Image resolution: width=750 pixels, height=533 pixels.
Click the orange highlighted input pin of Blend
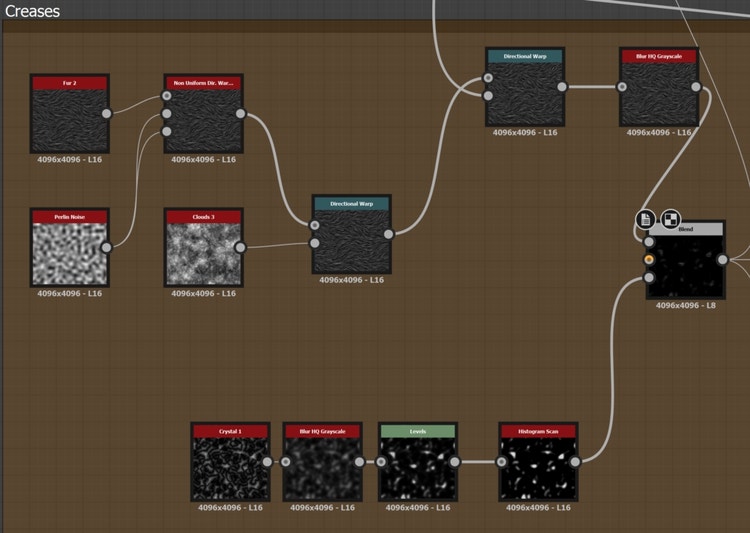[x=649, y=260]
